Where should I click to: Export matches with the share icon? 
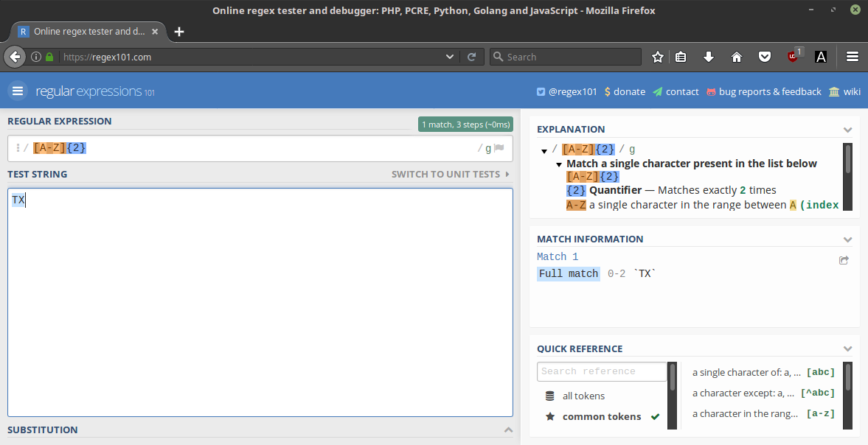[x=844, y=260]
